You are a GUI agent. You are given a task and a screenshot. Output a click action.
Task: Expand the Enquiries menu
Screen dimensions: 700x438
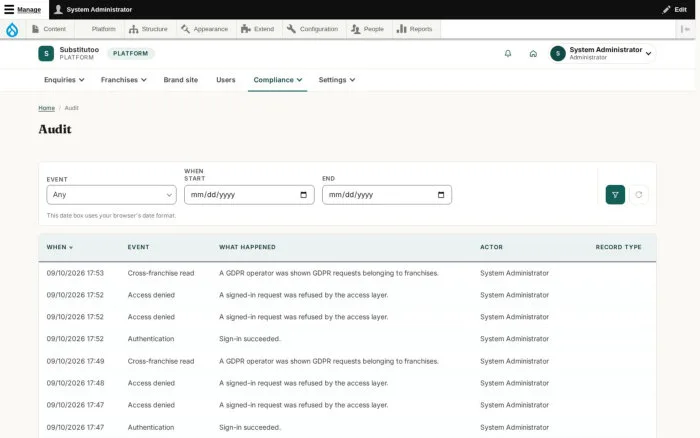[x=64, y=80]
